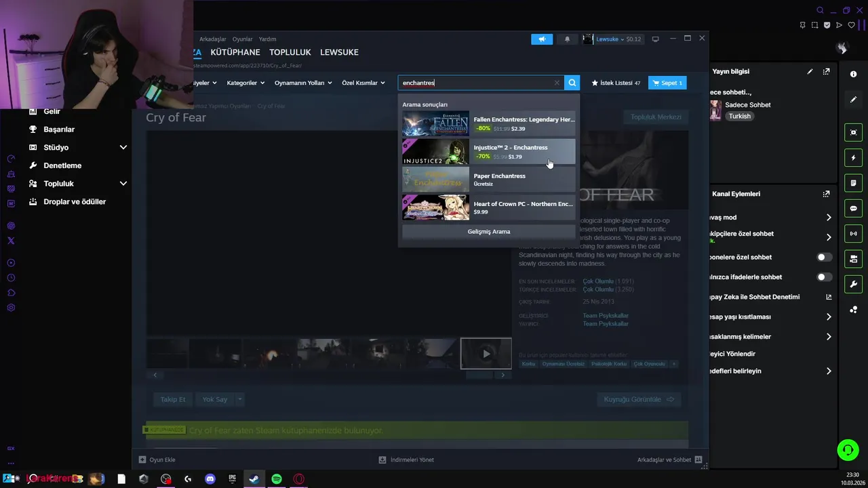Image resolution: width=868 pixels, height=488 pixels.
Task: Select Fallen Enchantress: Legendary Heroes search result
Action: click(488, 123)
